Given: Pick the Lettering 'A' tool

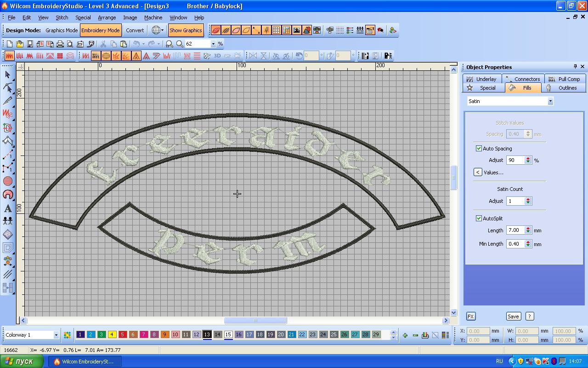Looking at the screenshot, I should pos(7,208).
